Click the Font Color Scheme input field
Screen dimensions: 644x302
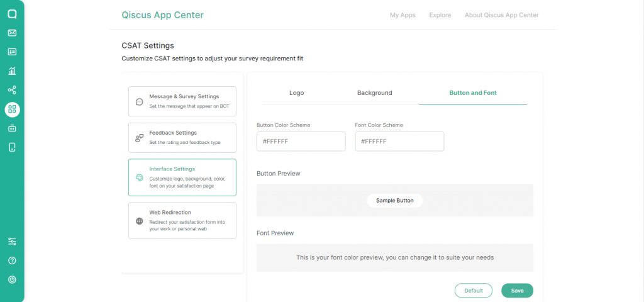399,142
